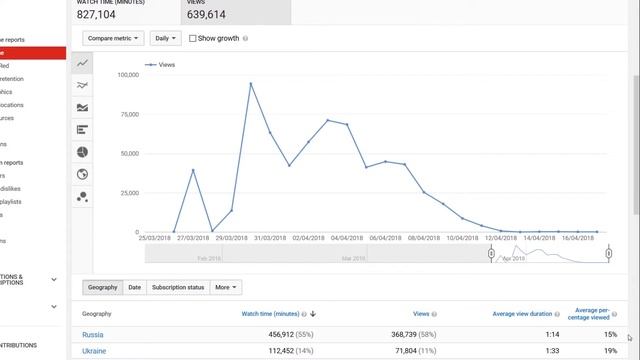Switch to Subscription status tab
This screenshot has width=640, height=360.
coord(178,287)
